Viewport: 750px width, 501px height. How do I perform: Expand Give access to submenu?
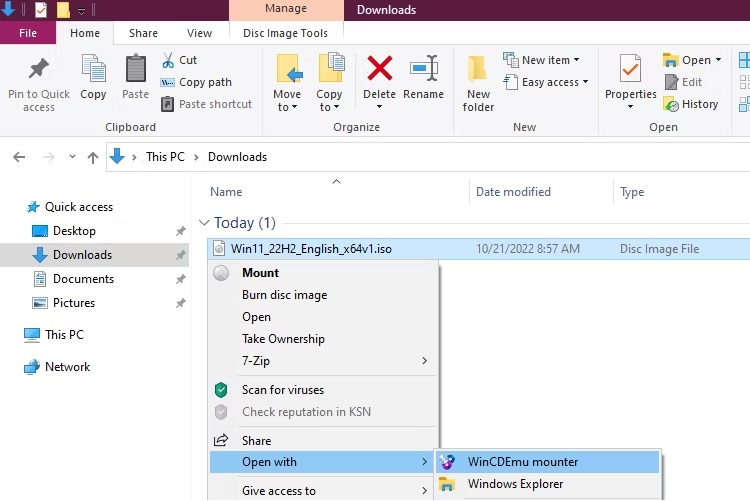click(323, 490)
